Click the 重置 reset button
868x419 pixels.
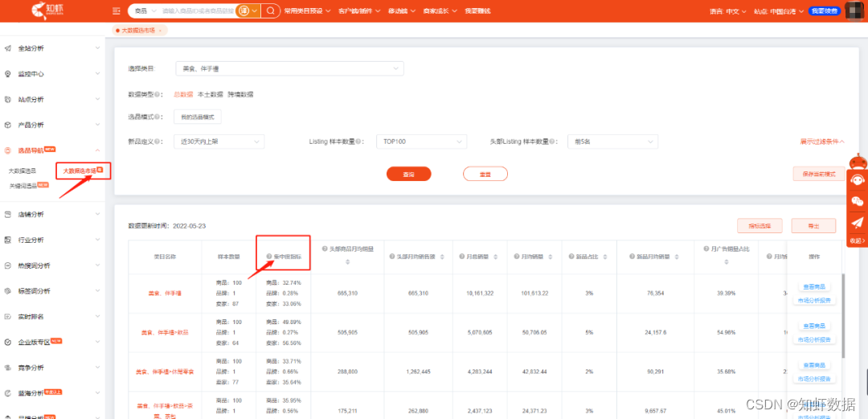485,174
